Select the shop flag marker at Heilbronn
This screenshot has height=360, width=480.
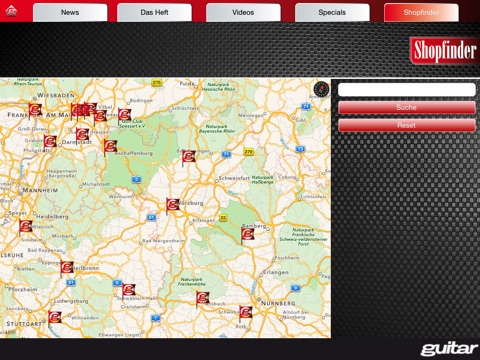point(67,268)
